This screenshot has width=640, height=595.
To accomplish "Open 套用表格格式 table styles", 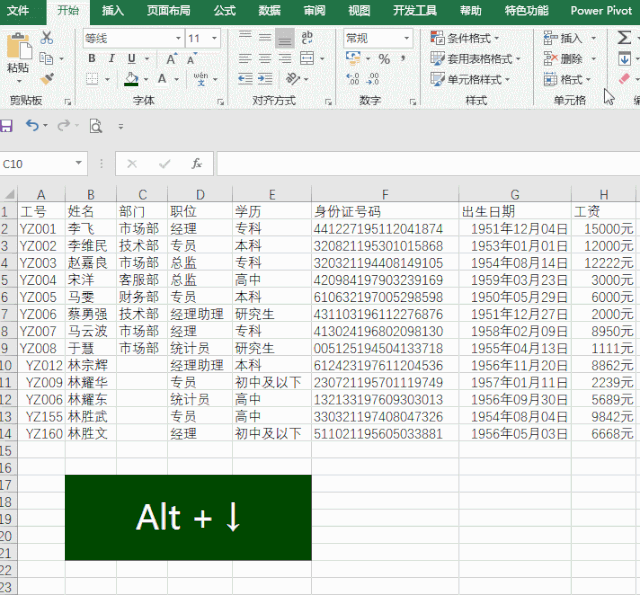I will point(476,59).
